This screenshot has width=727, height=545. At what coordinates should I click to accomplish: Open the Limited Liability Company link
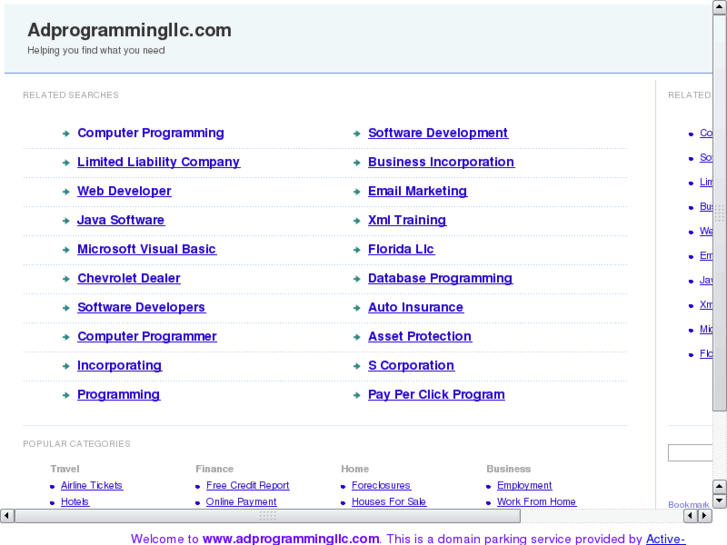click(x=158, y=162)
